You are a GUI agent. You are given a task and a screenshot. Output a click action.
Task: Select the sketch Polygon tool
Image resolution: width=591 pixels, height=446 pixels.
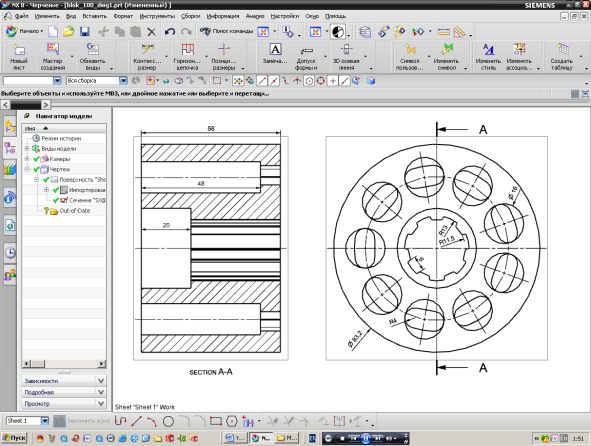pos(232,421)
